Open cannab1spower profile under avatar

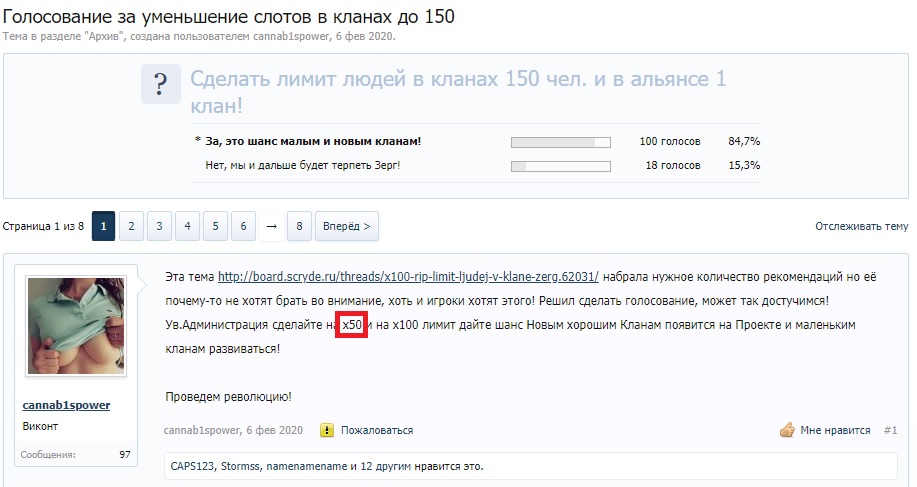[66, 405]
